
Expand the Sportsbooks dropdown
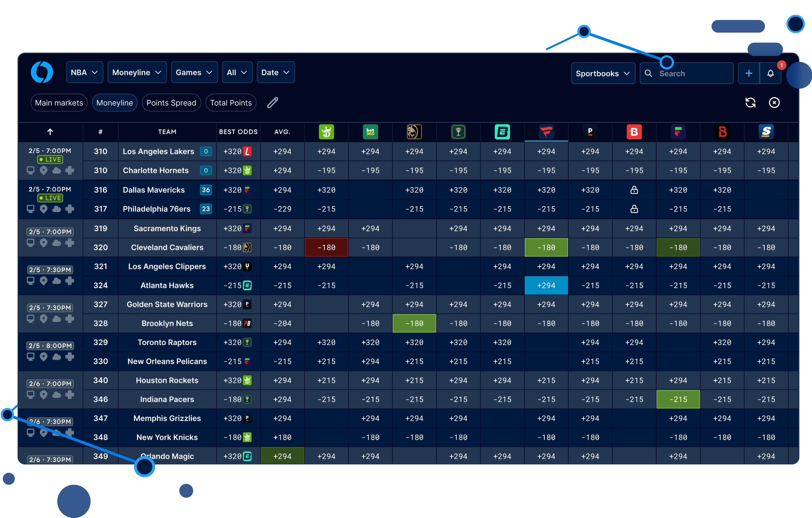[x=603, y=73]
